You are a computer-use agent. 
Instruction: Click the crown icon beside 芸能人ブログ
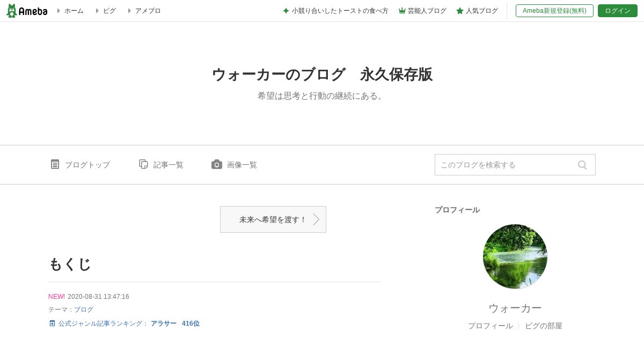(x=402, y=11)
